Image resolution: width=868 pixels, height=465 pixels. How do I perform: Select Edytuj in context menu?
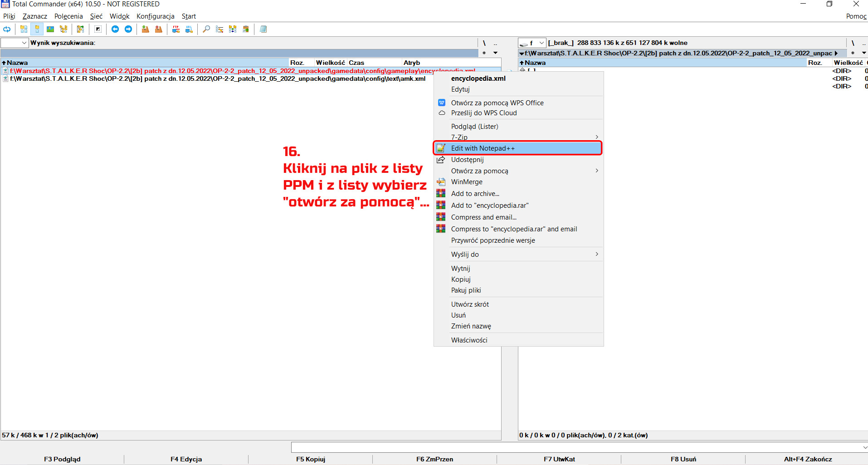click(x=518, y=89)
